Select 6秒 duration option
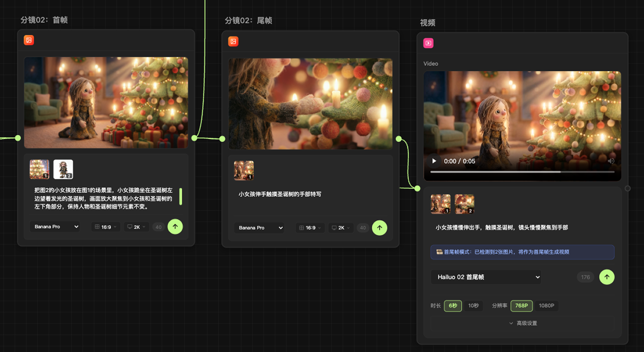The height and width of the screenshot is (352, 644). 452,306
